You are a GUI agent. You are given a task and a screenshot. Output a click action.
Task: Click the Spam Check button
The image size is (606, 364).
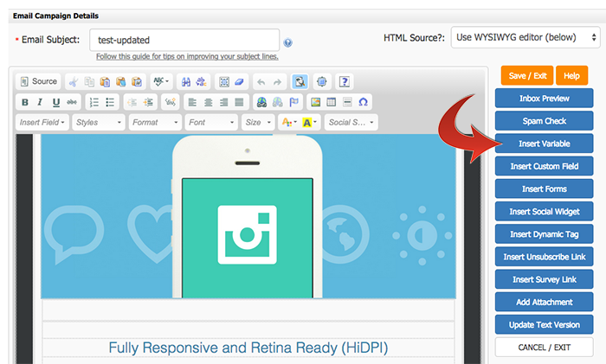pyautogui.click(x=545, y=121)
